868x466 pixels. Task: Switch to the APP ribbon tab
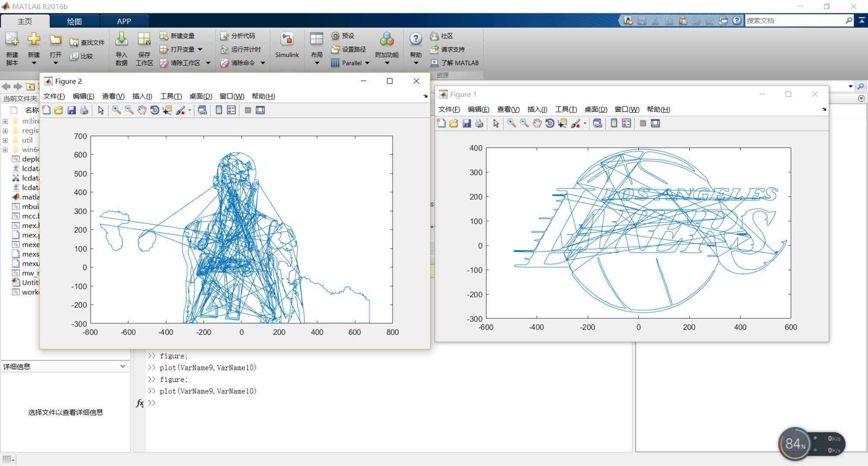[x=124, y=21]
